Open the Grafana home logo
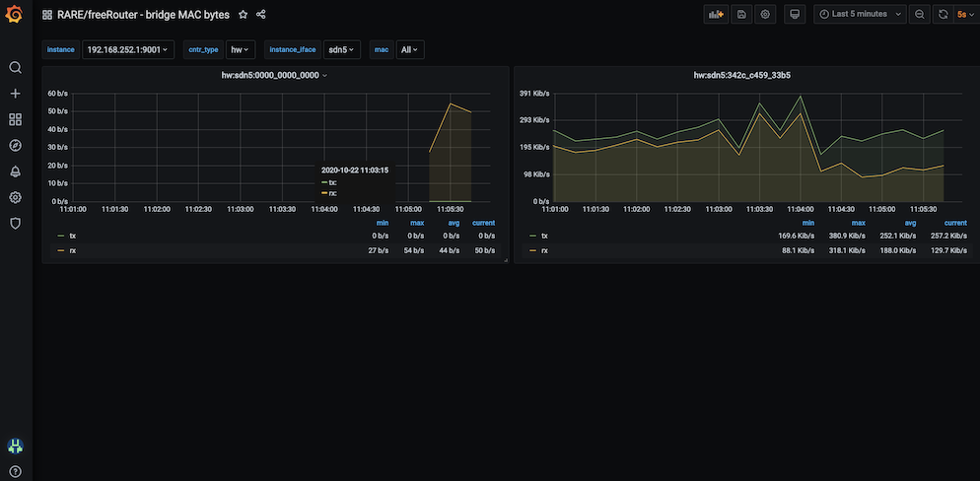Image resolution: width=980 pixels, height=481 pixels. [14, 15]
